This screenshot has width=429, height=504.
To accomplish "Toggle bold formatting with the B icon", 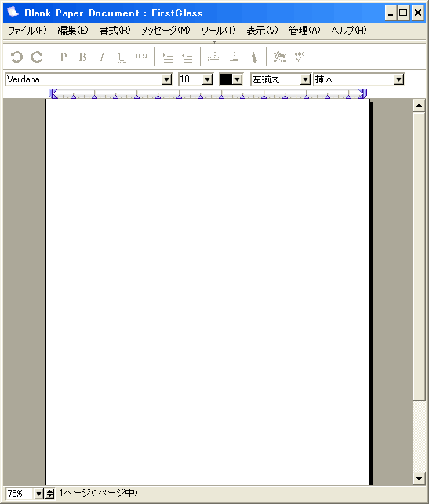I will pos(83,57).
